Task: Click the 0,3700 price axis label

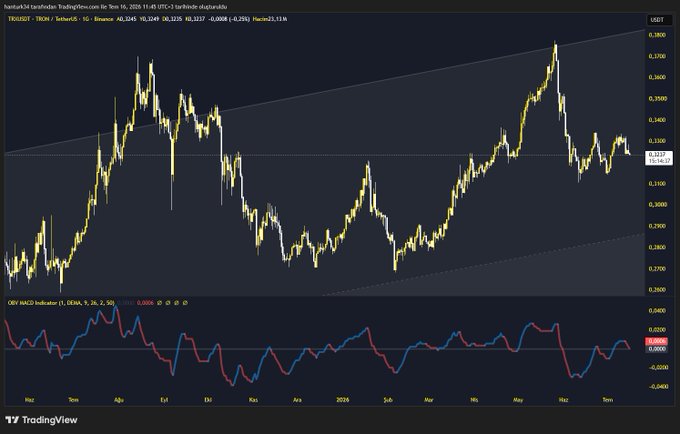Action: click(657, 56)
